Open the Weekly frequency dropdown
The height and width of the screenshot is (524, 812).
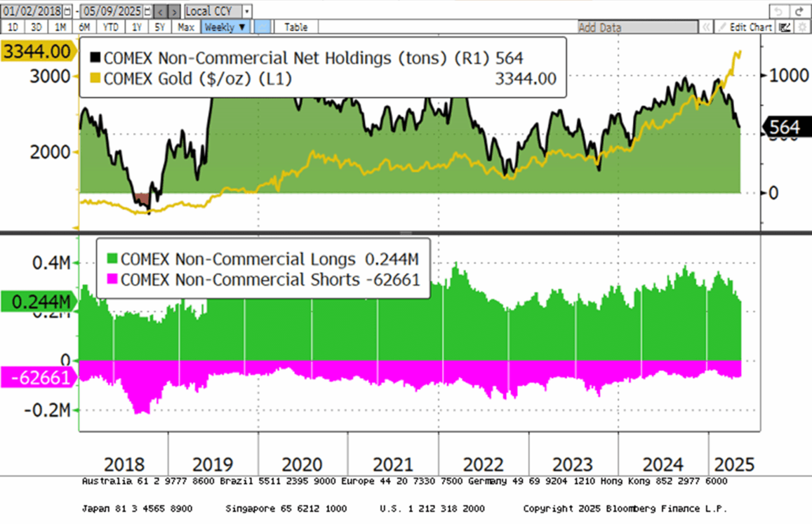225,26
